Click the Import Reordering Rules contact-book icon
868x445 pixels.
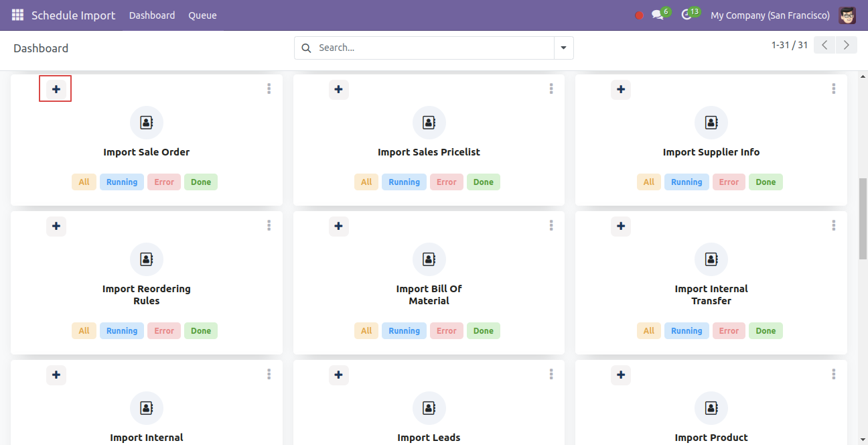(147, 259)
